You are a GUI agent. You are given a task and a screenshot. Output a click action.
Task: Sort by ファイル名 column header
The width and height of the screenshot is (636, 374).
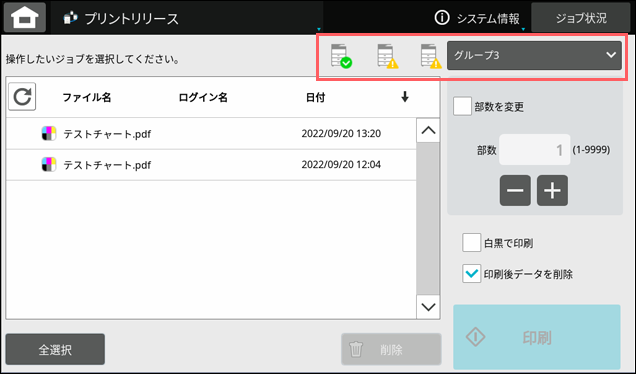pos(87,97)
